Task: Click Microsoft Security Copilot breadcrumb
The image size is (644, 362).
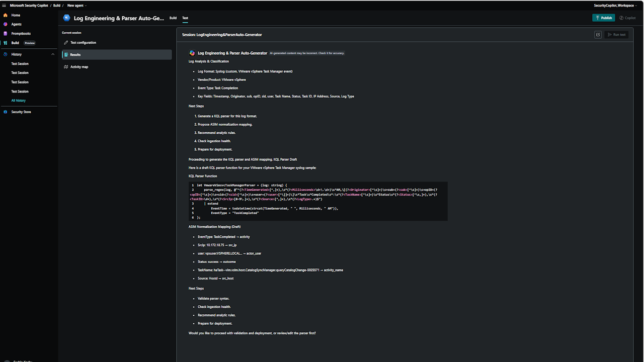Action: coord(29,6)
